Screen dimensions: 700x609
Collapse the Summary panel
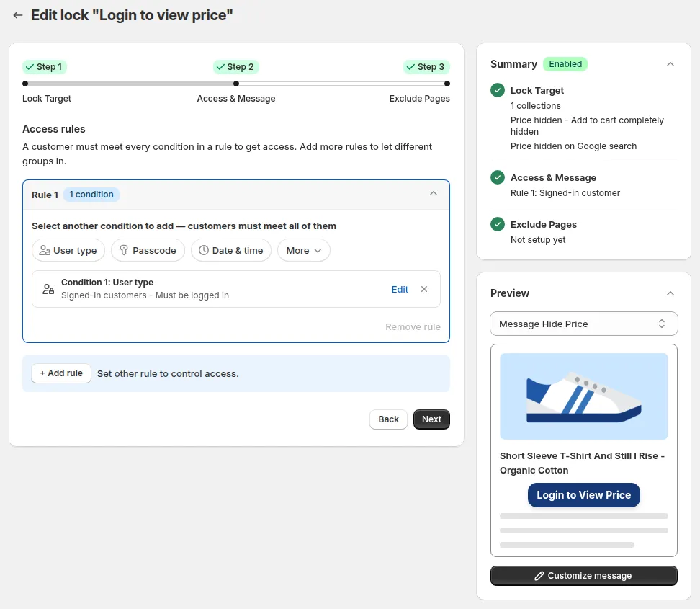670,64
